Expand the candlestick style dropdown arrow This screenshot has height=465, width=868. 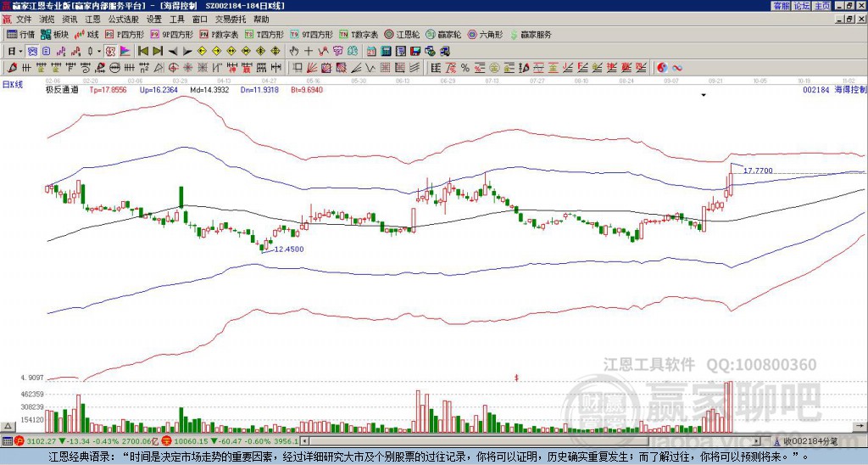pyautogui.click(x=99, y=52)
